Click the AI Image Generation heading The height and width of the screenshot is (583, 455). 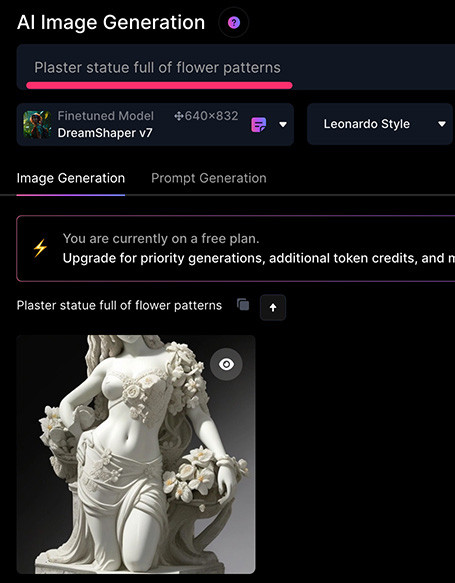point(111,23)
